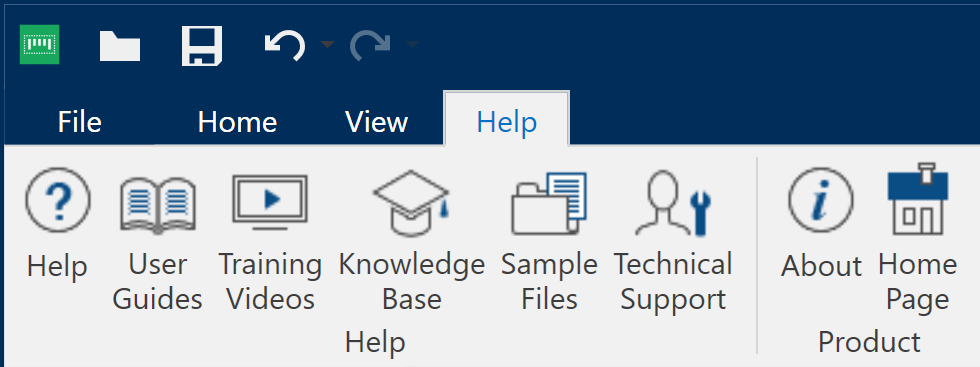Switch to the View tab
The width and height of the screenshot is (980, 367).
(x=376, y=121)
